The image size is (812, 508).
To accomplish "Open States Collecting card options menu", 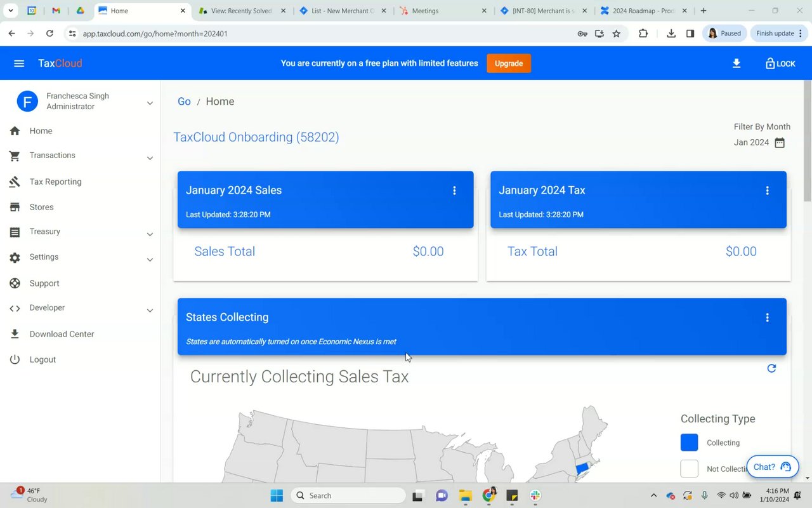I will pos(767,317).
